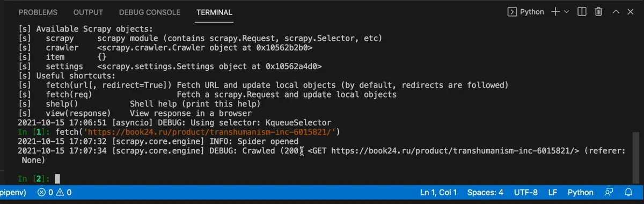
Task: Switch to the OUTPUT tab
Action: tap(88, 12)
